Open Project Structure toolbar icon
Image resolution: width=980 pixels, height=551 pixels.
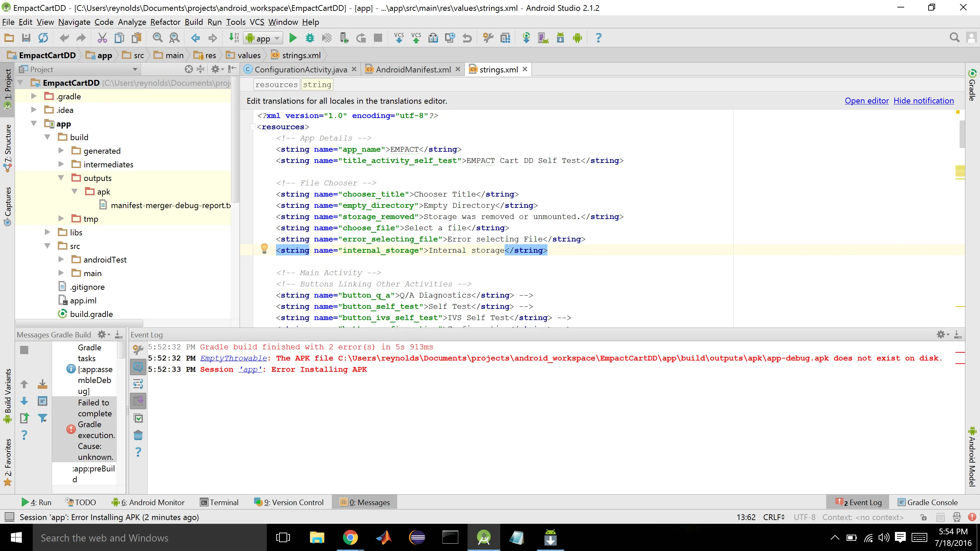pos(506,38)
